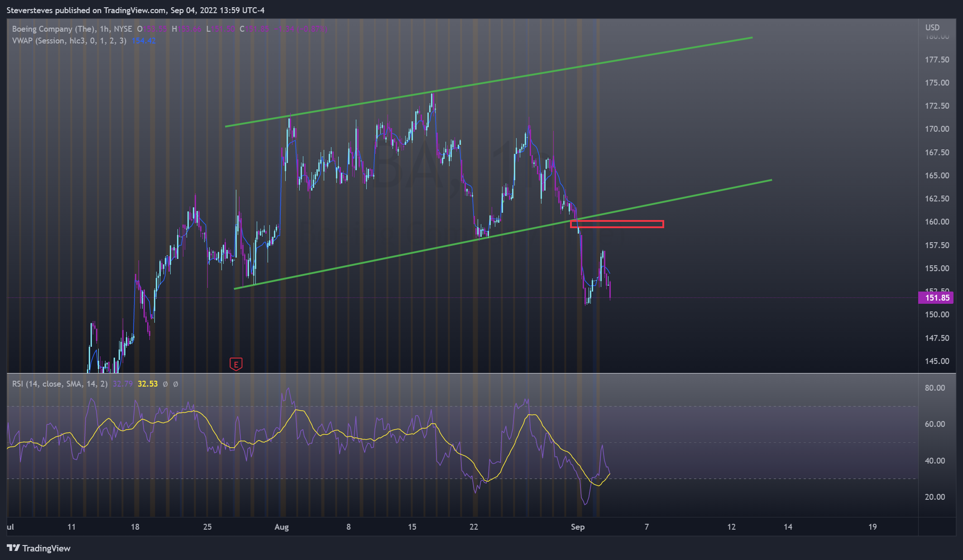Click the 150.00 price axis label

[x=937, y=315]
